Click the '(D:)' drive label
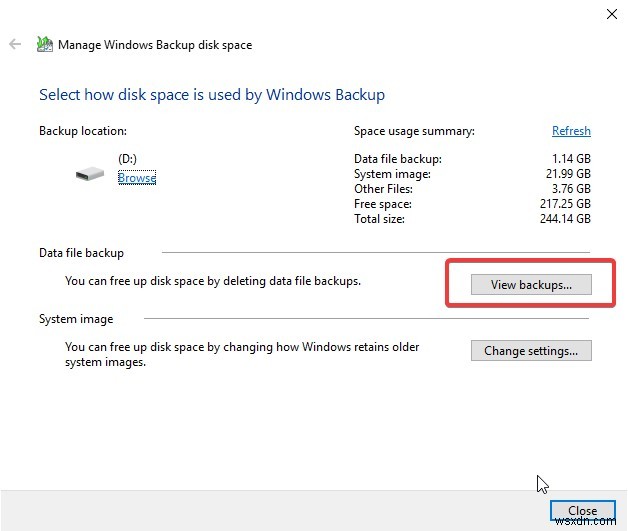Viewport: 628px width, 531px height. [x=127, y=159]
